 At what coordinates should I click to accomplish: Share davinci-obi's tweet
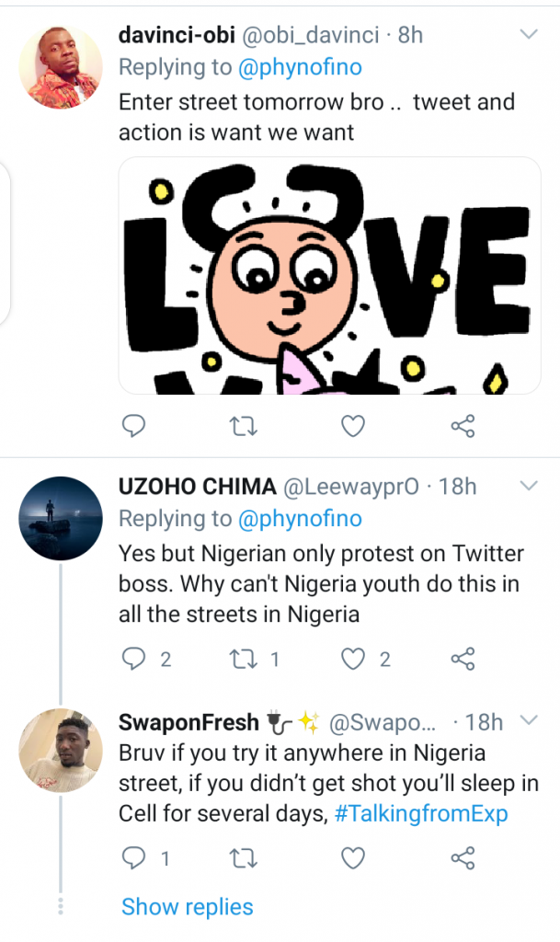[463, 426]
